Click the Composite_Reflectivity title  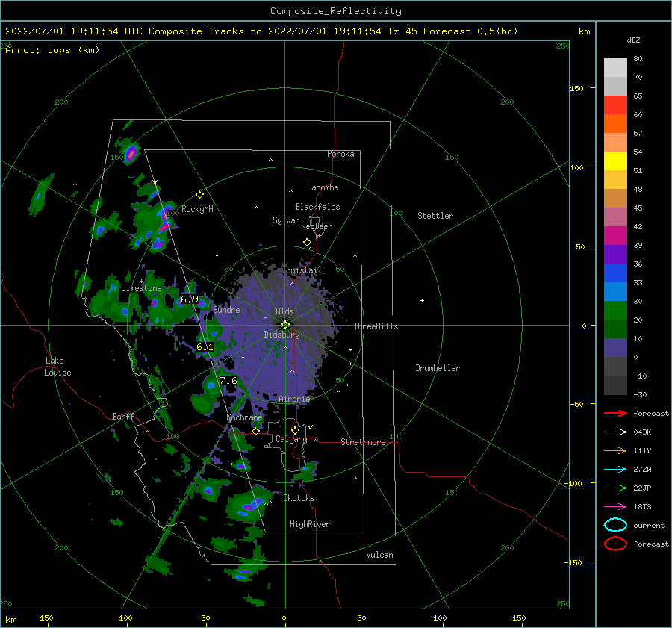pos(336,11)
